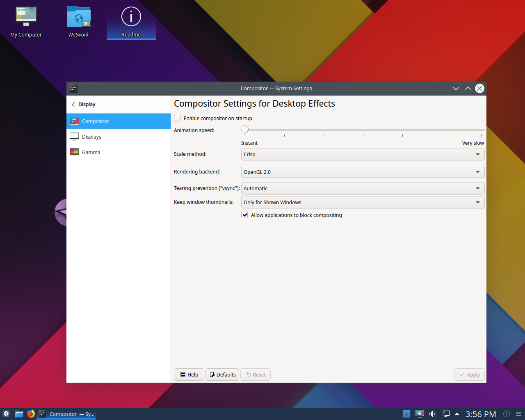Viewport: 525px width, 420px height.
Task: Click the 'Compositor — System Settings' window title
Action: pyautogui.click(x=276, y=88)
